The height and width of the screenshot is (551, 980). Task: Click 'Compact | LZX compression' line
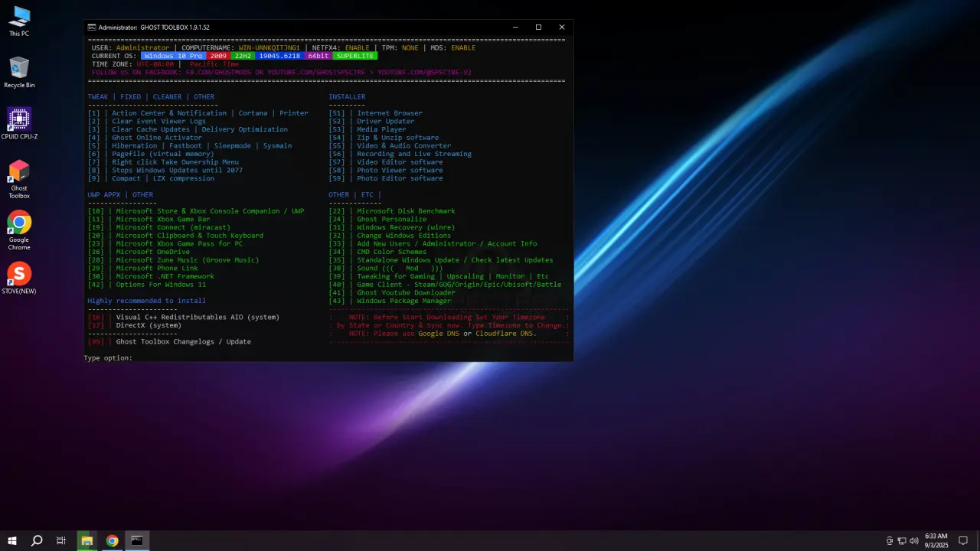click(151, 178)
